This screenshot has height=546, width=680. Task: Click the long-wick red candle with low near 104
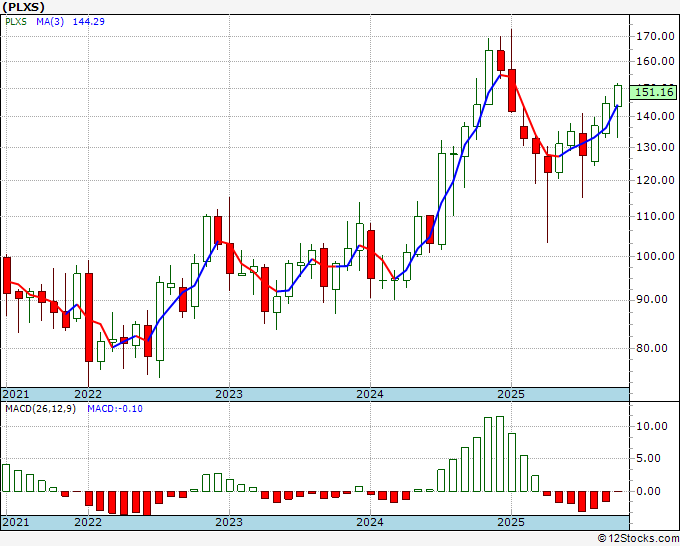(x=547, y=164)
